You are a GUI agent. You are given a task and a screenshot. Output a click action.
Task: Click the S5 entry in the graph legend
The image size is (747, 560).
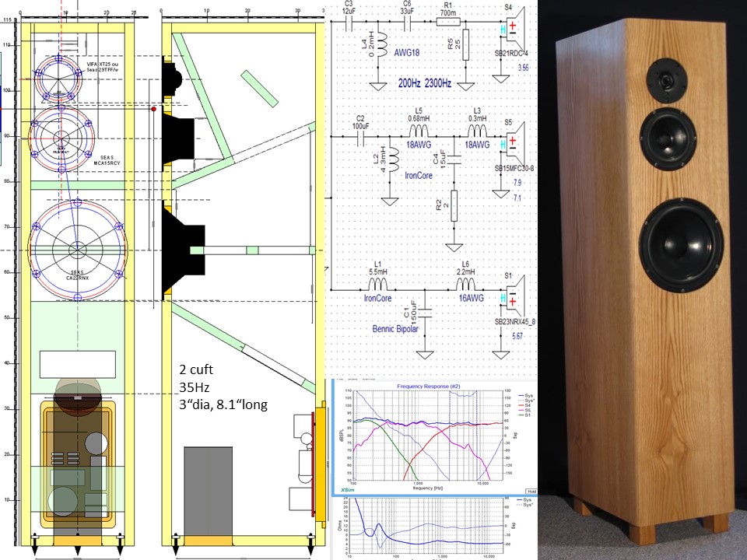click(x=524, y=410)
